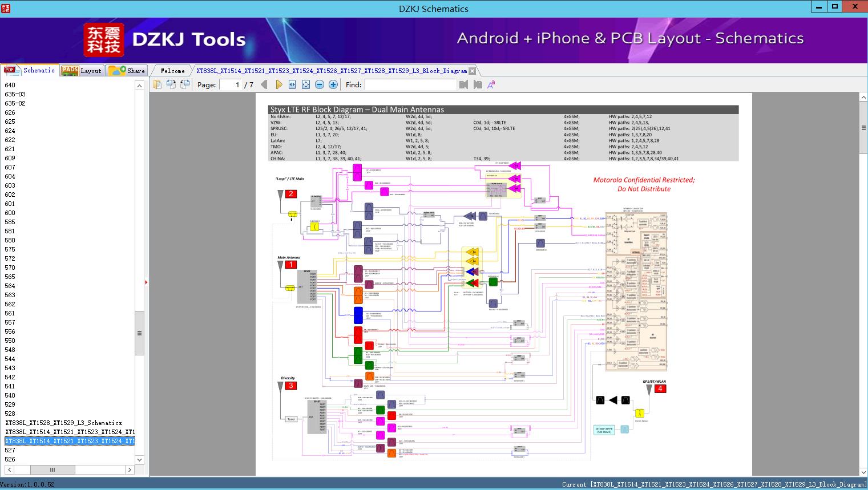Image resolution: width=868 pixels, height=490 pixels.
Task: Go to the next page arrow
Action: pyautogui.click(x=278, y=84)
